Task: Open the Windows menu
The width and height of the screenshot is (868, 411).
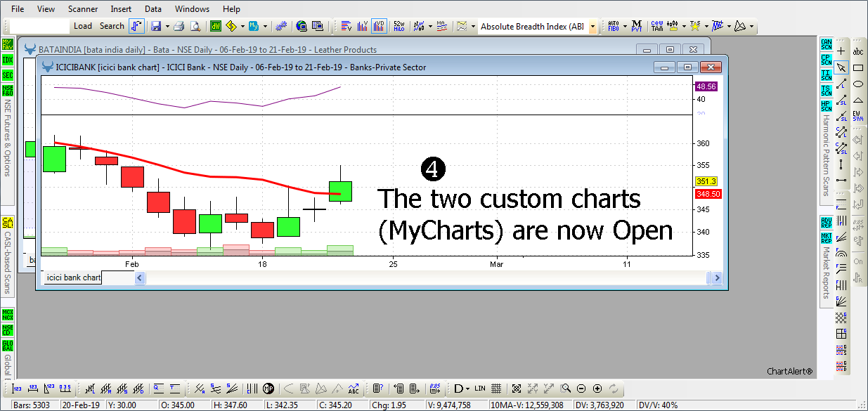Action: click(x=192, y=9)
